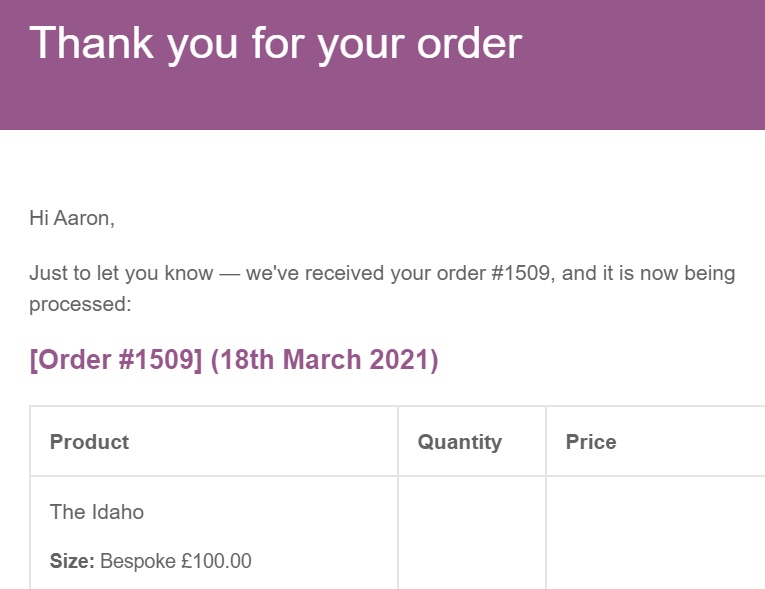Click the name 'Aaron' in the greeting
The image size is (765, 589).
click(83, 219)
